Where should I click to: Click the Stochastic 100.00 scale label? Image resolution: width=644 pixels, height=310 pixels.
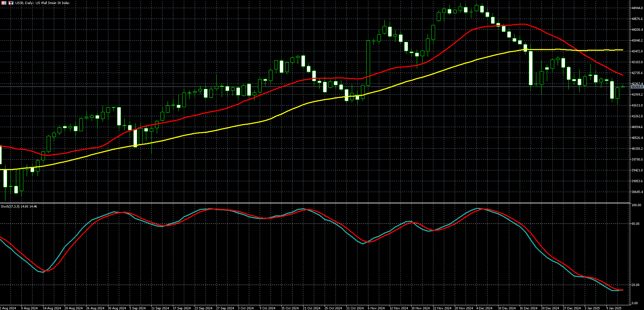pyautogui.click(x=636, y=205)
